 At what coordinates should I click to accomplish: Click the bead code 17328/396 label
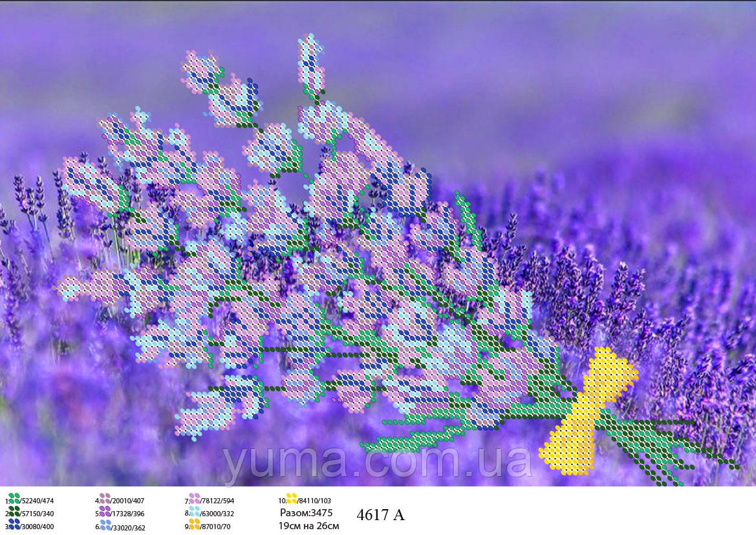click(127, 514)
